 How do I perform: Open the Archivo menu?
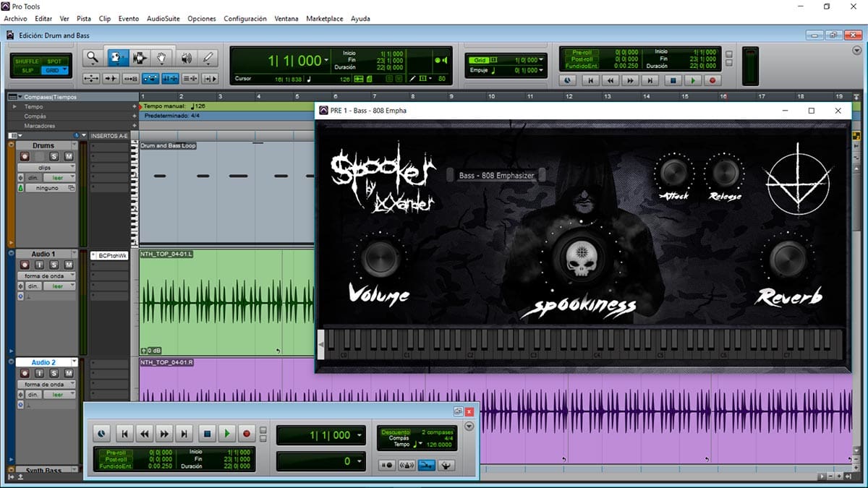tap(15, 18)
